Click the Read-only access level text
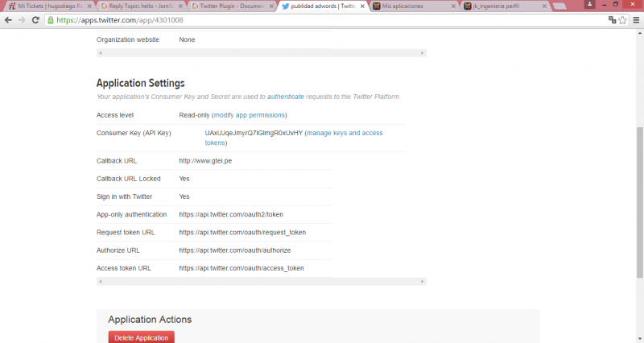Screen dimensions: 644x343 194,115
